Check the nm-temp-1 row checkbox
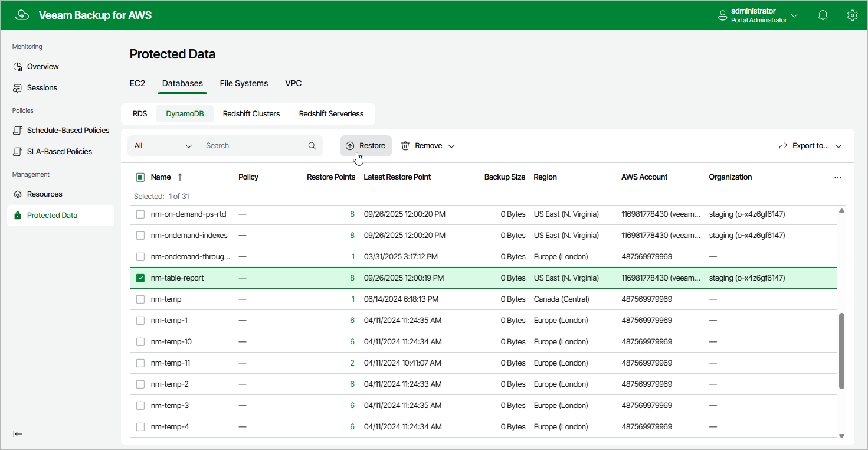The height and width of the screenshot is (450, 868). (140, 321)
